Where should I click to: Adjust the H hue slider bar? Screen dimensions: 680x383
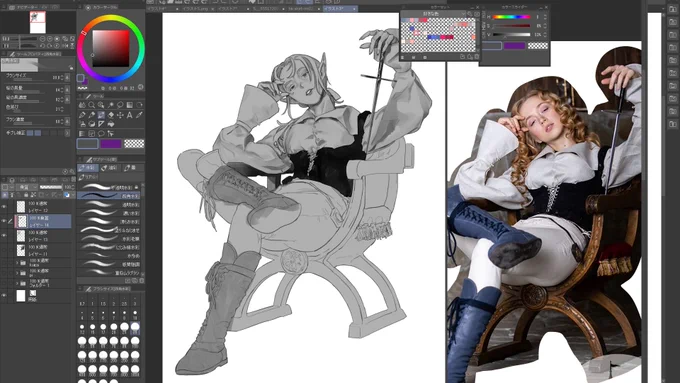[511, 17]
